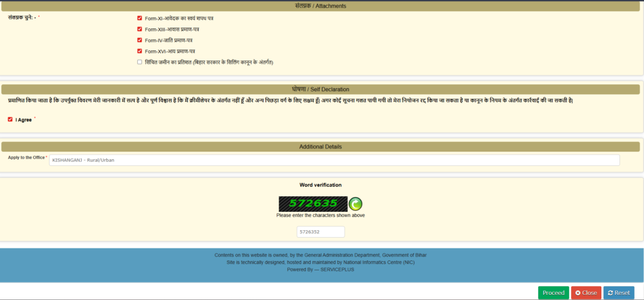Toggle Form-IV caste certificate checkbox
This screenshot has height=300, width=644.
(x=140, y=40)
